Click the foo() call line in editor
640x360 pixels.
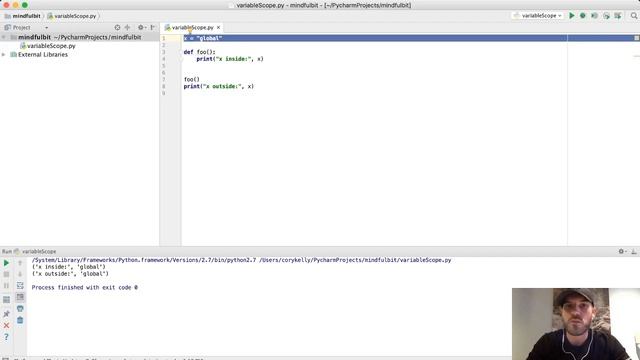click(191, 79)
